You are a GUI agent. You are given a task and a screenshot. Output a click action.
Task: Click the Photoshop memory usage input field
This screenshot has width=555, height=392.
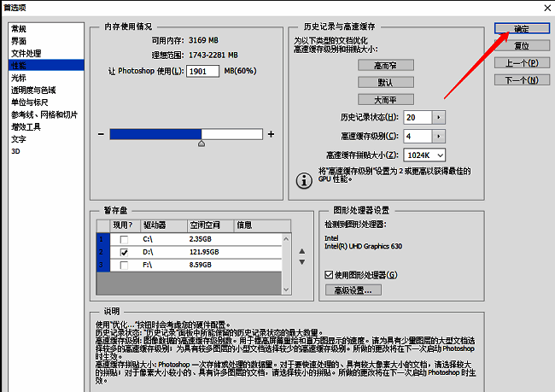(202, 70)
